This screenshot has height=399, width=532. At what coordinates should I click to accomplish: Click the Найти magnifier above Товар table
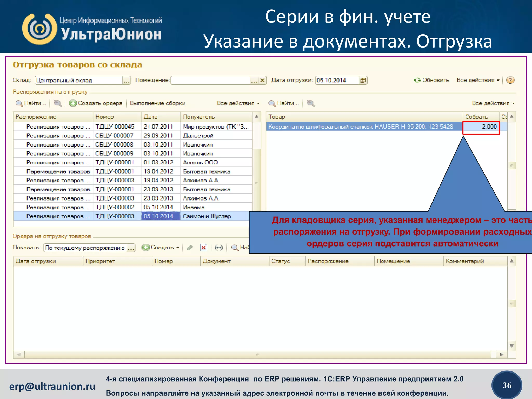tap(272, 103)
